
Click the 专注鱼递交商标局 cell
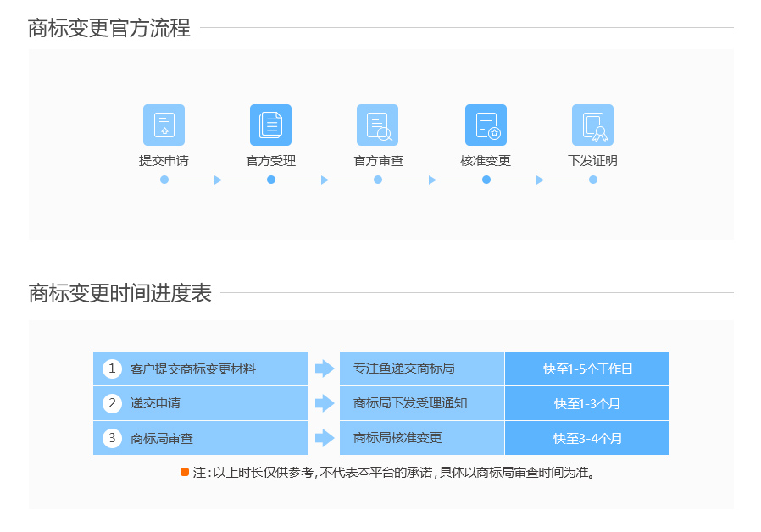[x=421, y=369]
